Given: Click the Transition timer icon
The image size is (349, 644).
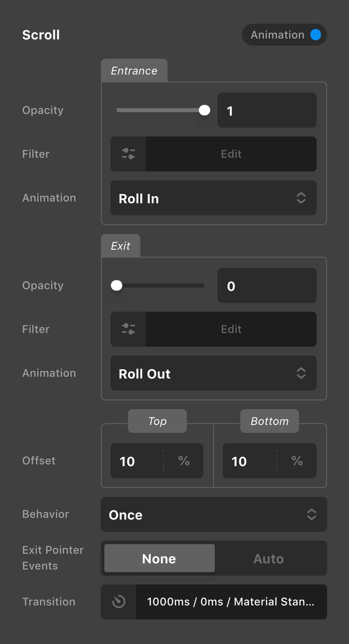Looking at the screenshot, I should click(x=118, y=602).
